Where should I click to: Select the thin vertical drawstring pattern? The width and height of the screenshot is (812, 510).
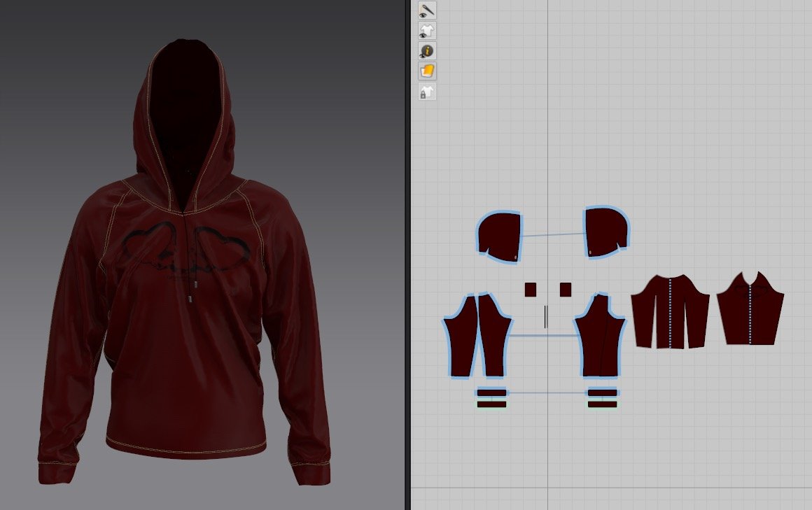coord(545,317)
